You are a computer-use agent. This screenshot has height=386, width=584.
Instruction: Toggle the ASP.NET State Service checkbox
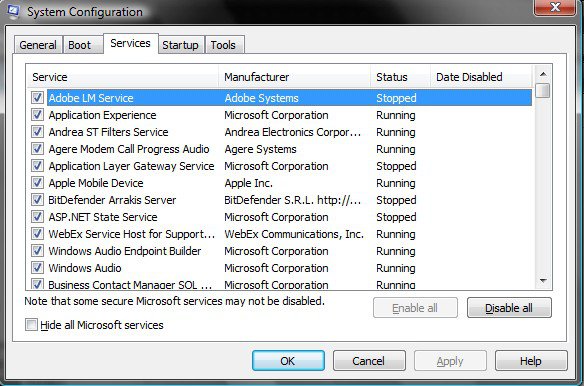pos(37,217)
